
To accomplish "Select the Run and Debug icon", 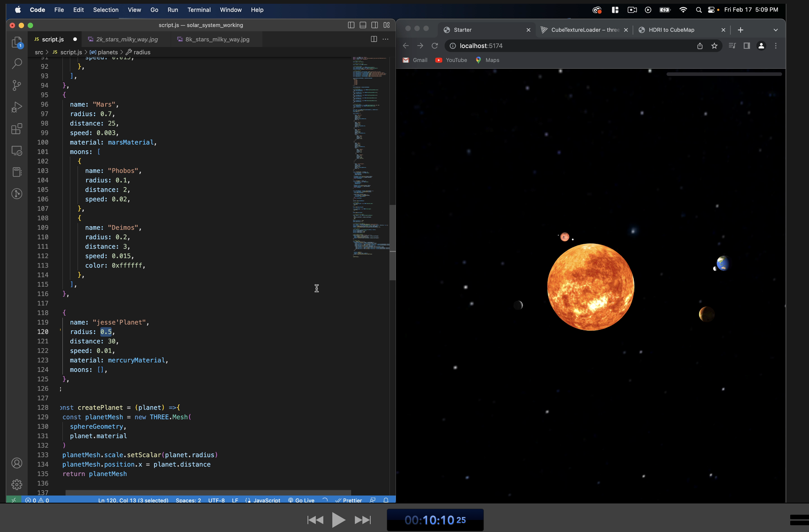I will 17,107.
